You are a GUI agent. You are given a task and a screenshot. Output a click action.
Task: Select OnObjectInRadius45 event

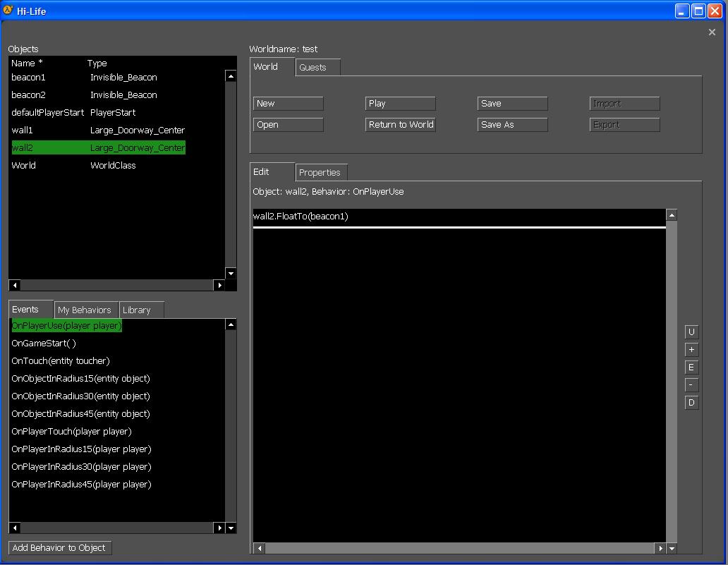[x=81, y=413]
